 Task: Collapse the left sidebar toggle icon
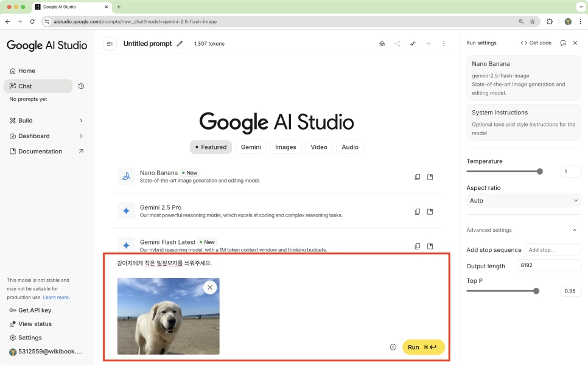pyautogui.click(x=110, y=44)
